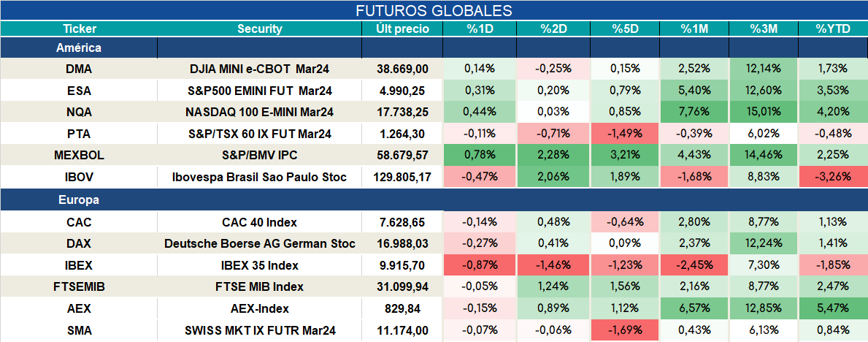This screenshot has height=342, width=868.
Task: Select the %1D column header
Action: [480, 29]
